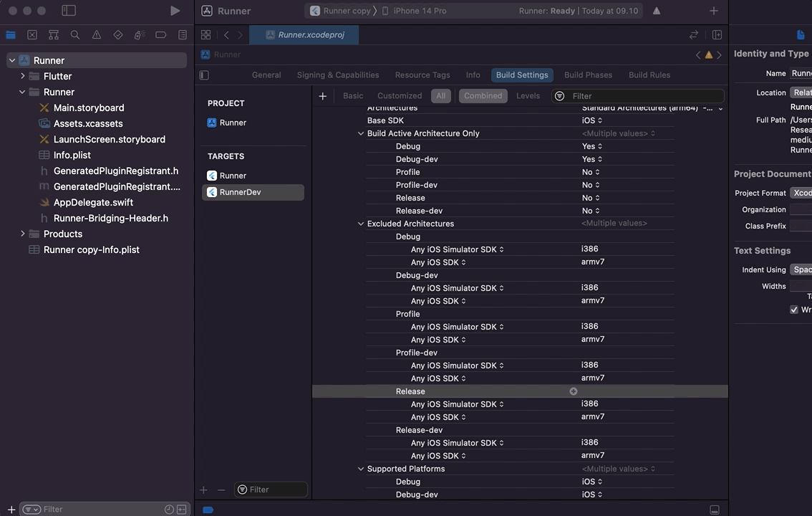Open AppDelegate.swift in navigator
Screen dimensions: 812x516
pyautogui.click(x=93, y=203)
